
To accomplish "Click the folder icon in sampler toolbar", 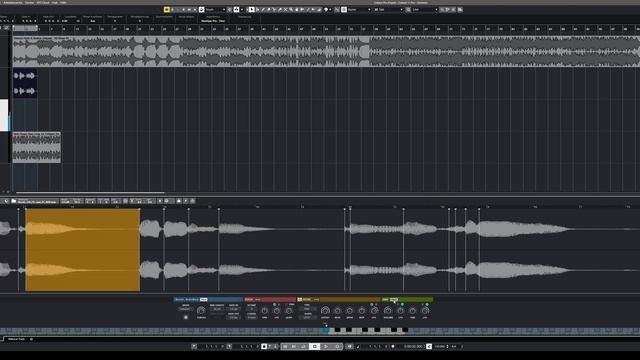I will point(13,201).
